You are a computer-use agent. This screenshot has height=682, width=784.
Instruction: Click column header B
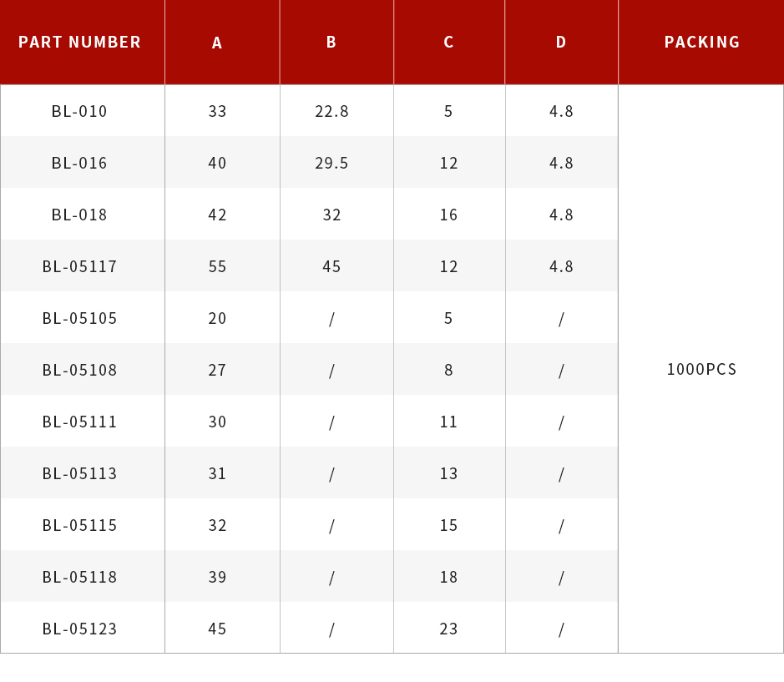(331, 42)
